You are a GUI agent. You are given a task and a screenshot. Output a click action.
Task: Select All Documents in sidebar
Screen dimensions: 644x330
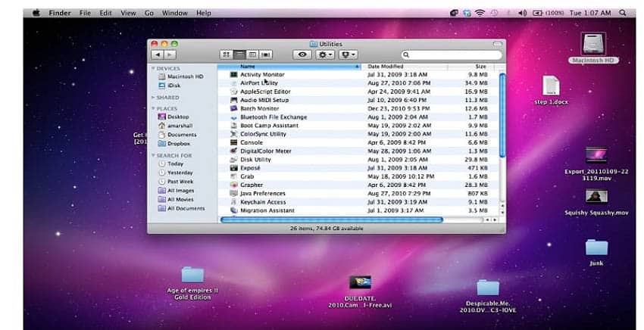click(x=181, y=208)
